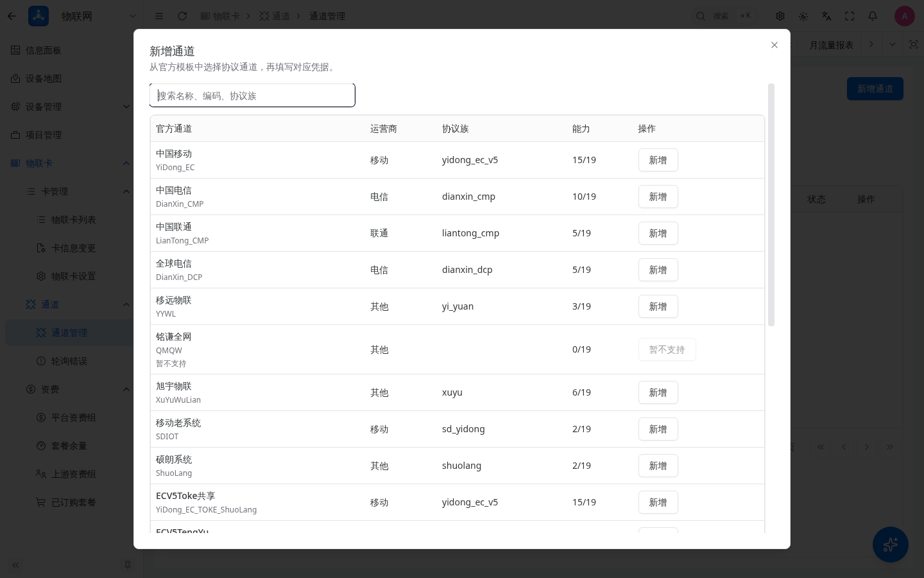Collapse the 物联卡 sidebar section
The width and height of the screenshot is (924, 578).
click(71, 163)
